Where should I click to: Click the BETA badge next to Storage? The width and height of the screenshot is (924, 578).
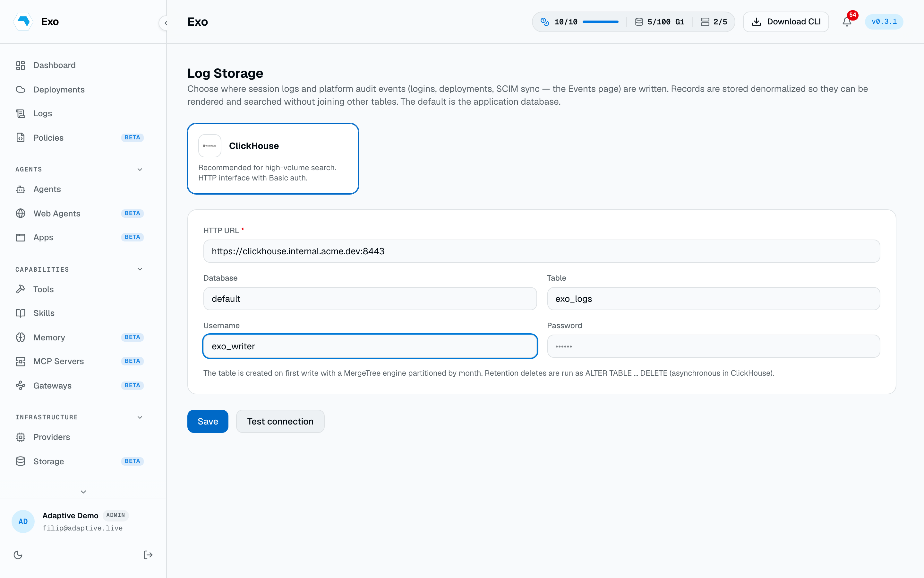tap(132, 461)
